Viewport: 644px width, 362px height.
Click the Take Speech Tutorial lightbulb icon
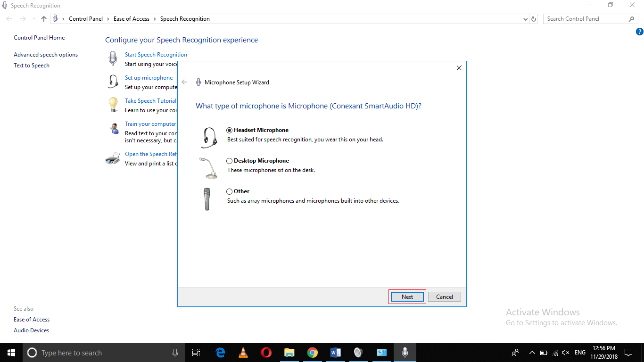click(x=112, y=105)
